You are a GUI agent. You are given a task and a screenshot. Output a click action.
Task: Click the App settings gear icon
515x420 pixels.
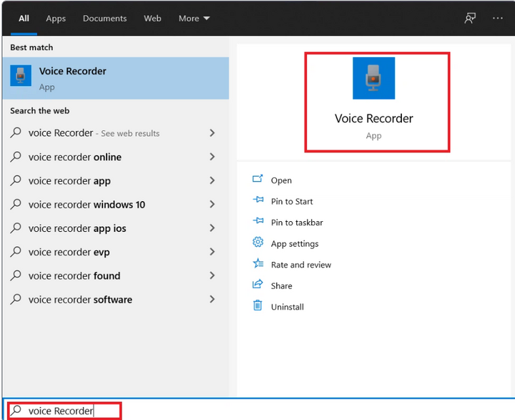[x=257, y=243]
